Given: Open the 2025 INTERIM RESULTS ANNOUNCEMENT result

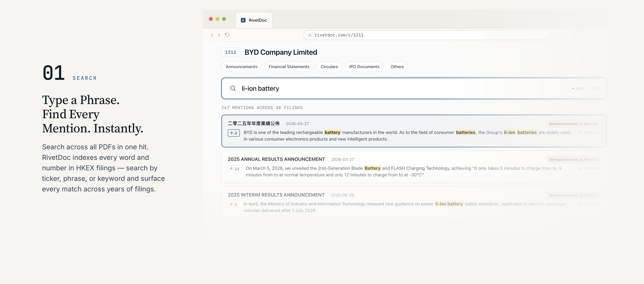Looking at the screenshot, I should click(x=414, y=202).
